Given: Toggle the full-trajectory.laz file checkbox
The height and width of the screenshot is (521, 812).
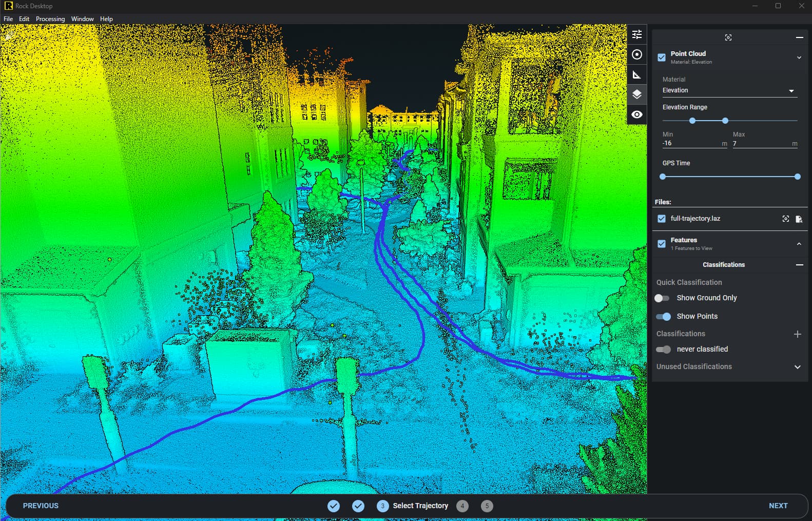Looking at the screenshot, I should click(662, 219).
